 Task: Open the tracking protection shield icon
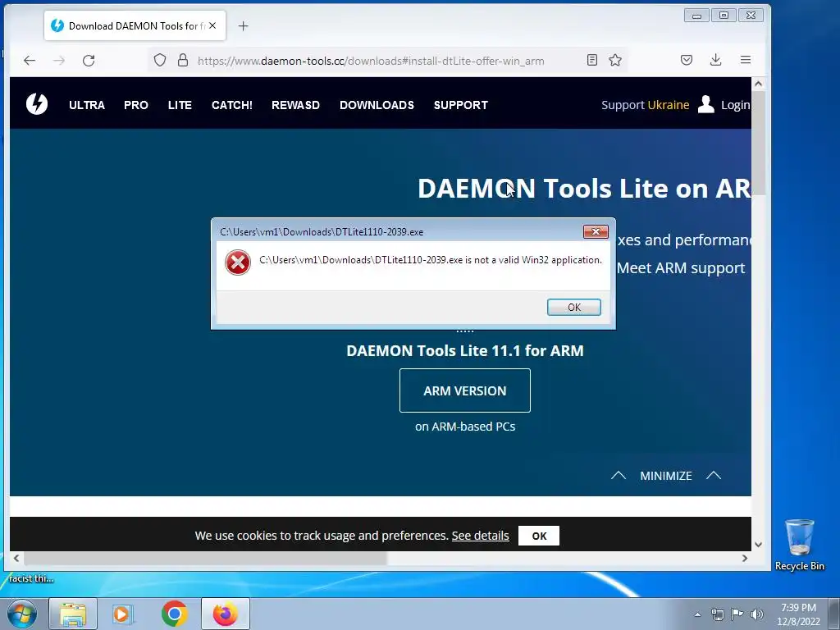tap(160, 60)
